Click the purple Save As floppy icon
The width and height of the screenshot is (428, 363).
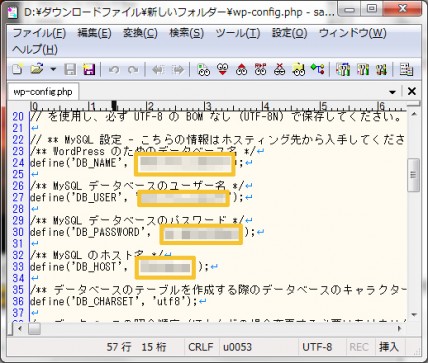(89, 69)
